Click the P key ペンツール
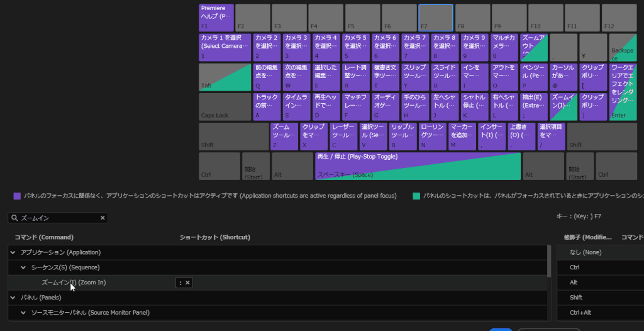This screenshot has width=644, height=331. coord(534,77)
